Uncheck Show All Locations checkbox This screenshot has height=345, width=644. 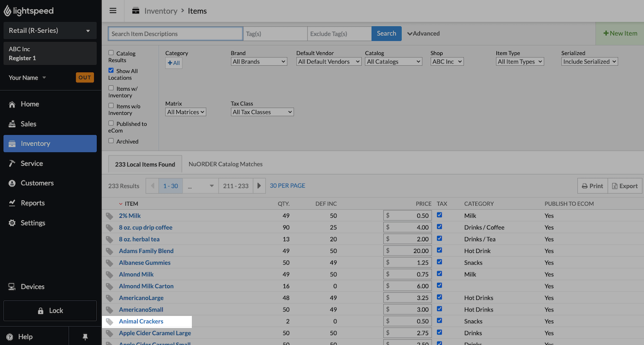(111, 71)
